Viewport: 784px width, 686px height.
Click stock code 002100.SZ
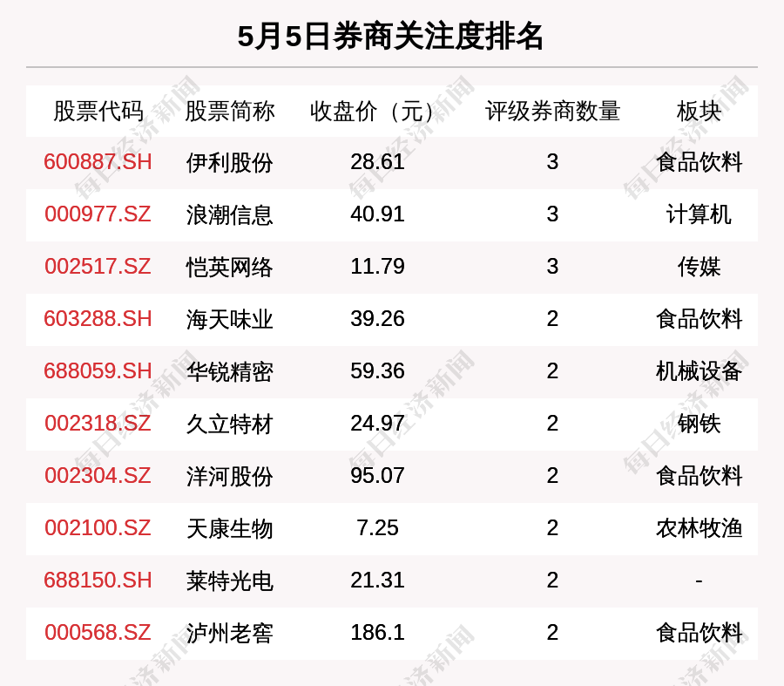pos(98,528)
